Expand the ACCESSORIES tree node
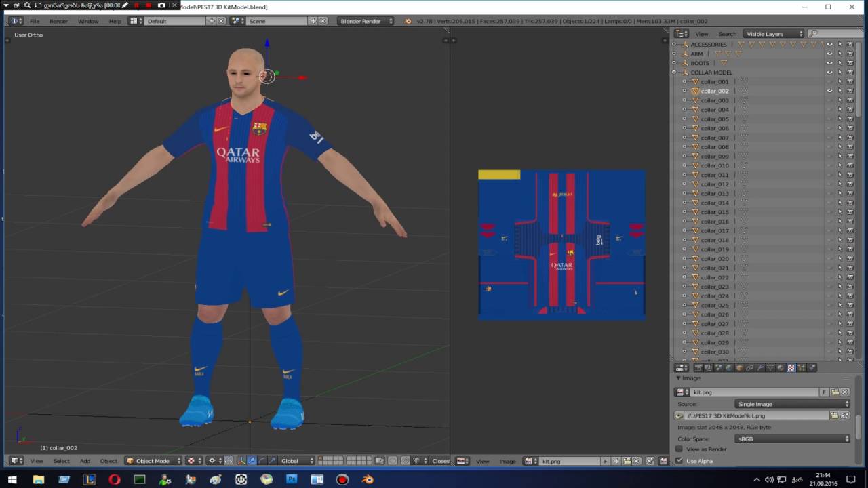The width and height of the screenshot is (868, 488). (674, 45)
